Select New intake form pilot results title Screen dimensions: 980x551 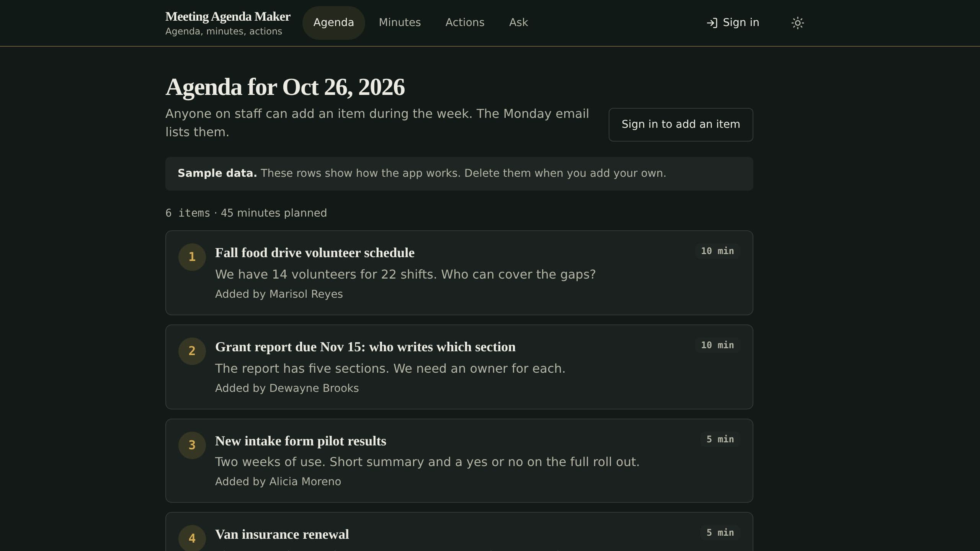[301, 441]
